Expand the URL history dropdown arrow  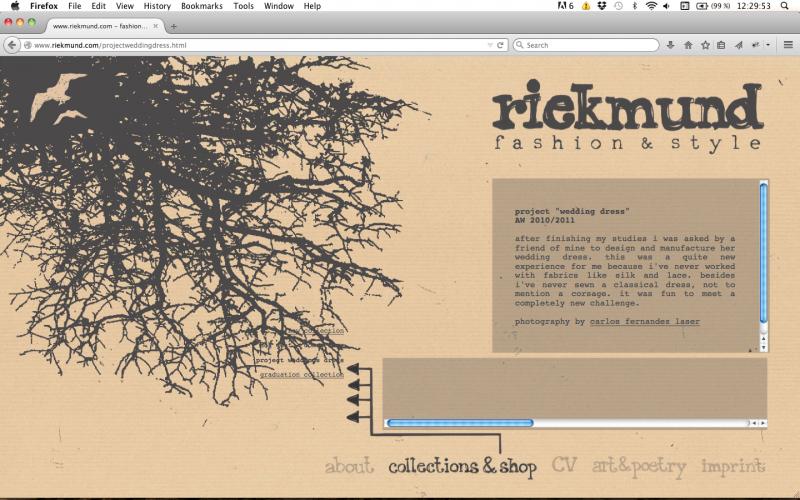click(x=488, y=45)
